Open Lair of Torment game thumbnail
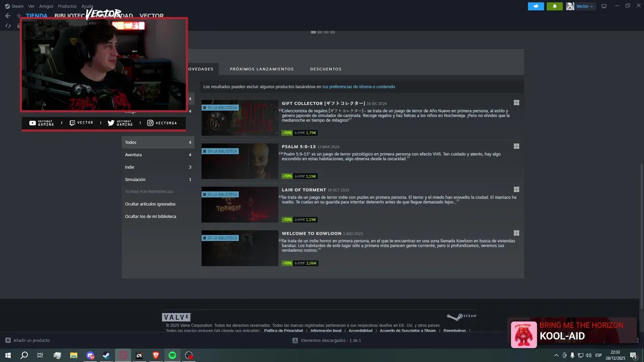 239,205
